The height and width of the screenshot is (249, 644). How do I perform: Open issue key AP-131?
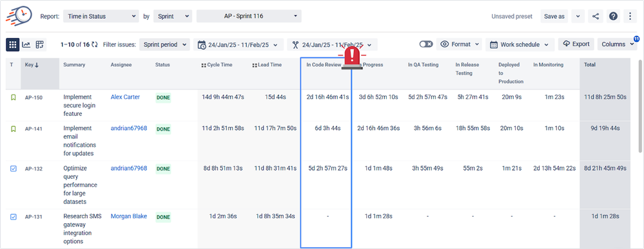coord(34,217)
